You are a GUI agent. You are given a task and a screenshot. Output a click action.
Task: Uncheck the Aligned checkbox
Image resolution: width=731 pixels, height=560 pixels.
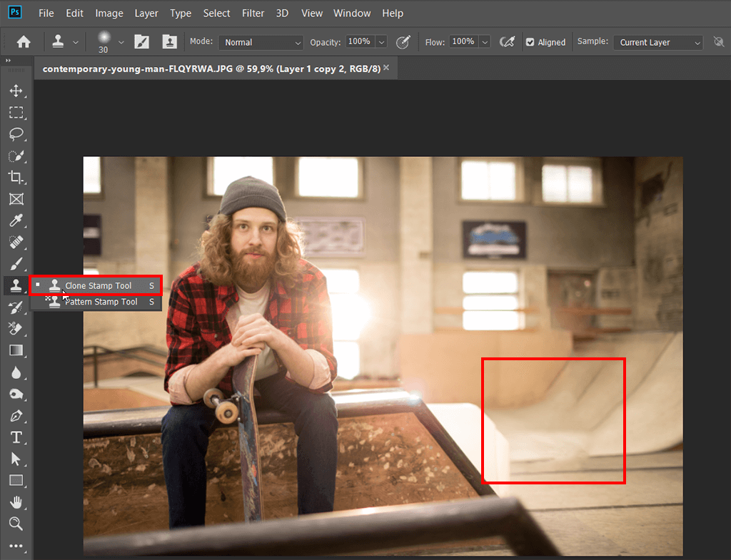(x=530, y=43)
